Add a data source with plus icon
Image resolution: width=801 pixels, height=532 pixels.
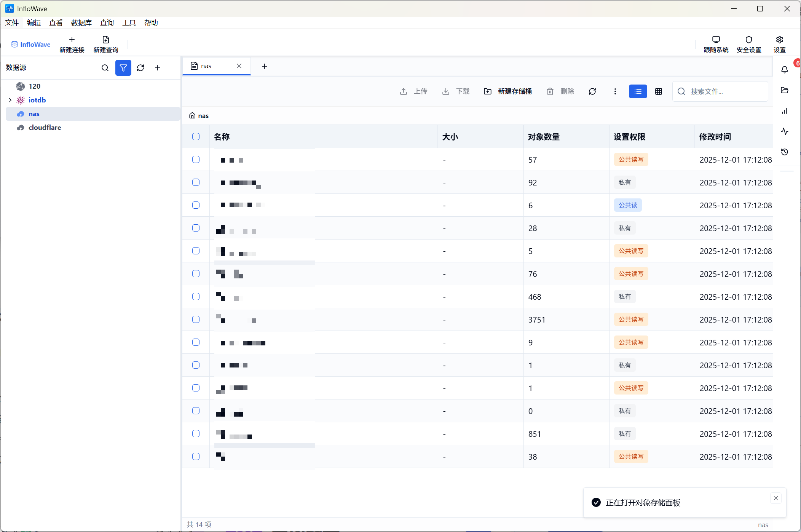[158, 68]
